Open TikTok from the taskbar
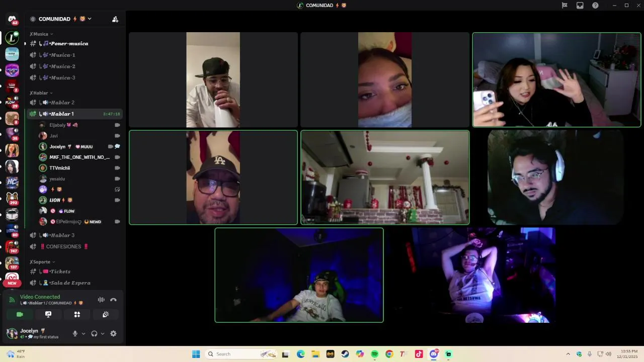 pos(419,354)
